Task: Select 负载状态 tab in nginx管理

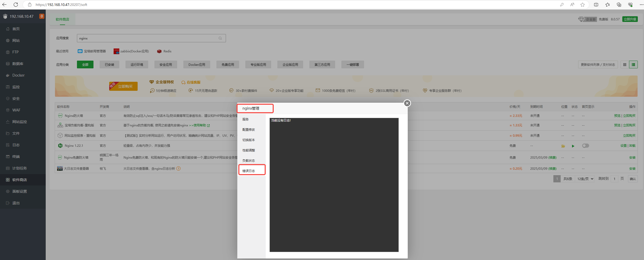Action: tap(252, 161)
